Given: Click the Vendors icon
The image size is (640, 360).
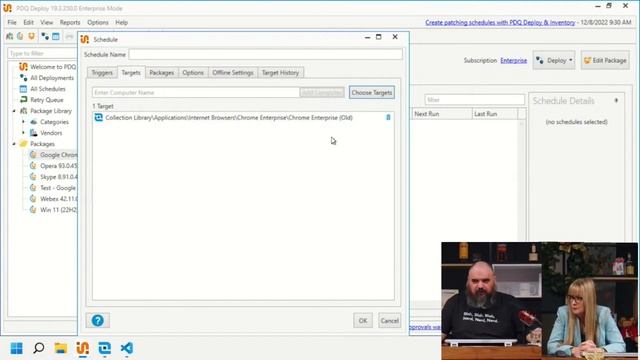Looking at the screenshot, I should coord(33,133).
